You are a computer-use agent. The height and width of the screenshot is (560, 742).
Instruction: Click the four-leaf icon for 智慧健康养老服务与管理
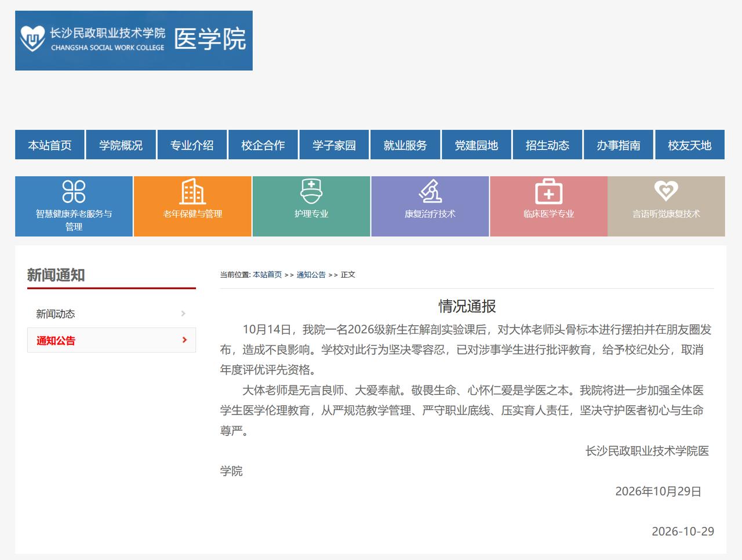[x=74, y=191]
